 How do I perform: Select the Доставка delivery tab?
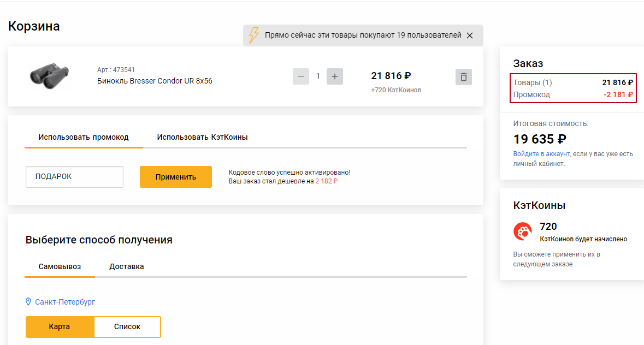(127, 266)
